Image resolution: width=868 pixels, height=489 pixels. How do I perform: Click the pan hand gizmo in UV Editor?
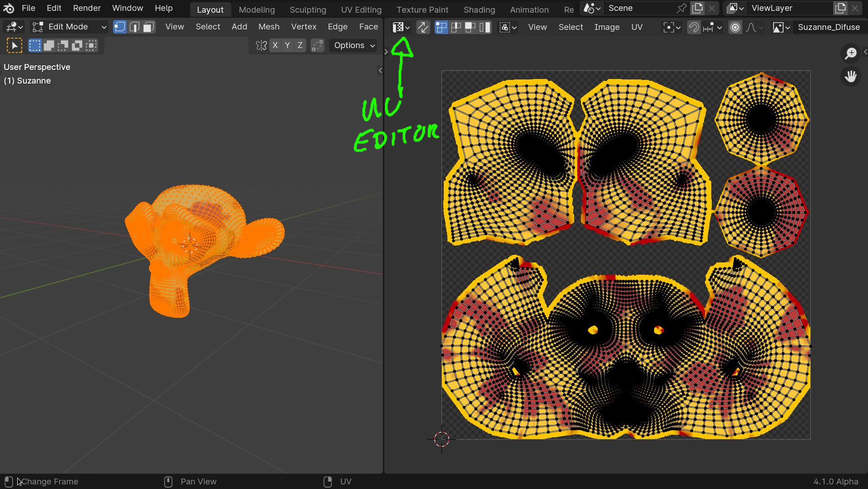click(850, 76)
